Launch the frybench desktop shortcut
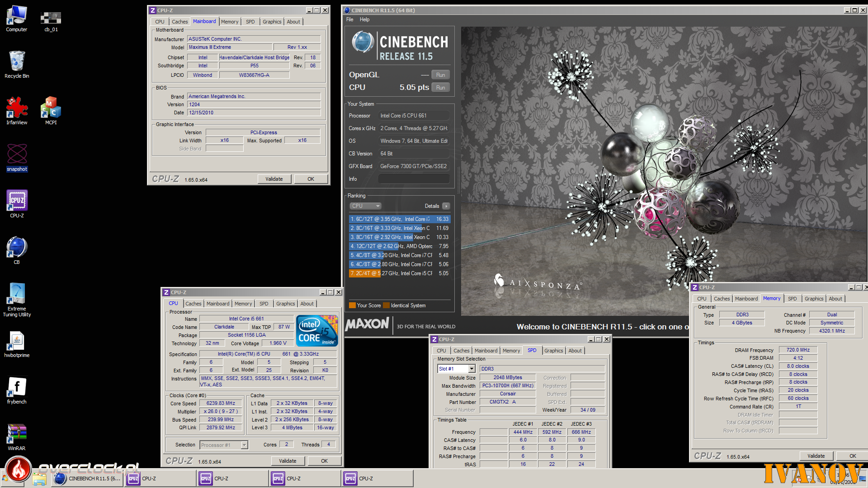The image size is (868, 488). coord(17,390)
